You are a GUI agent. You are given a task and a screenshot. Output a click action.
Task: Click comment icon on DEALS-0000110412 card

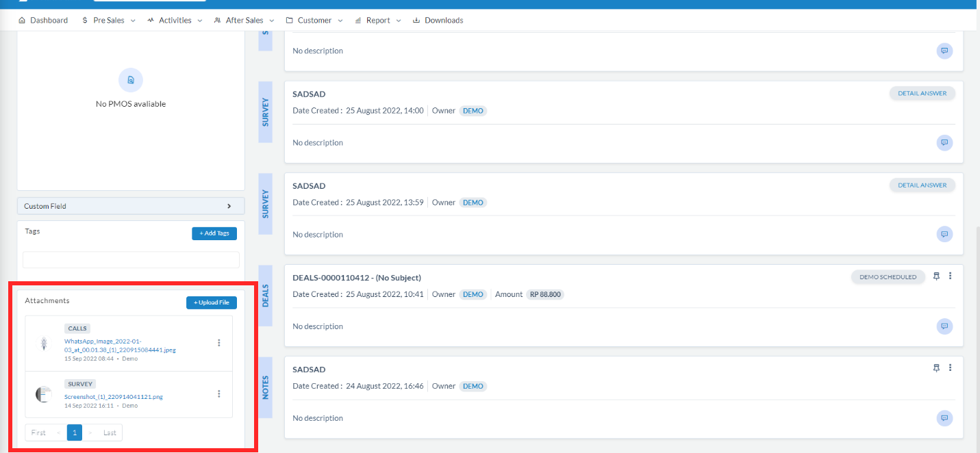pyautogui.click(x=944, y=326)
